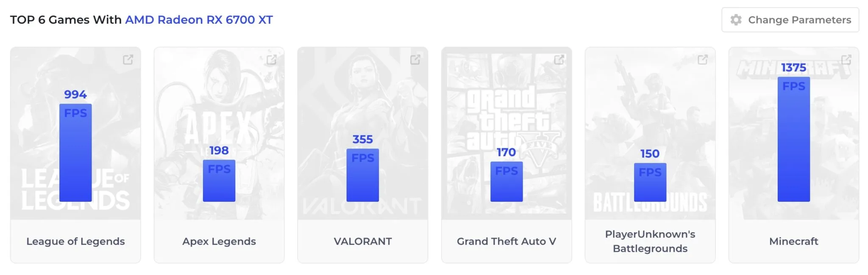The image size is (868, 275).
Task: Open Apex Legends external link icon
Action: click(x=272, y=60)
